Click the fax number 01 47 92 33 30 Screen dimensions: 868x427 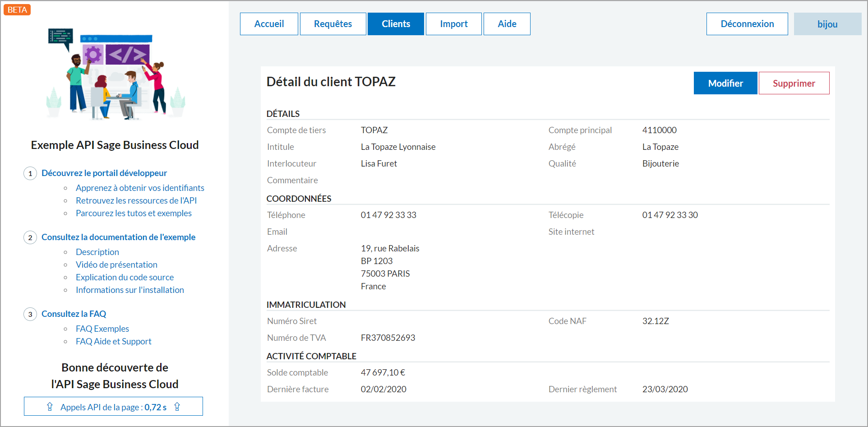(670, 215)
